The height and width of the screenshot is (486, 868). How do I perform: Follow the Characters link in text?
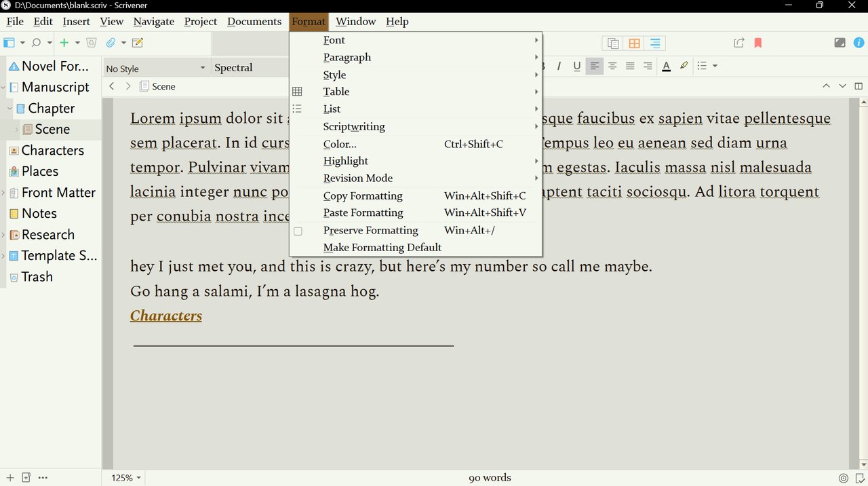pos(166,316)
